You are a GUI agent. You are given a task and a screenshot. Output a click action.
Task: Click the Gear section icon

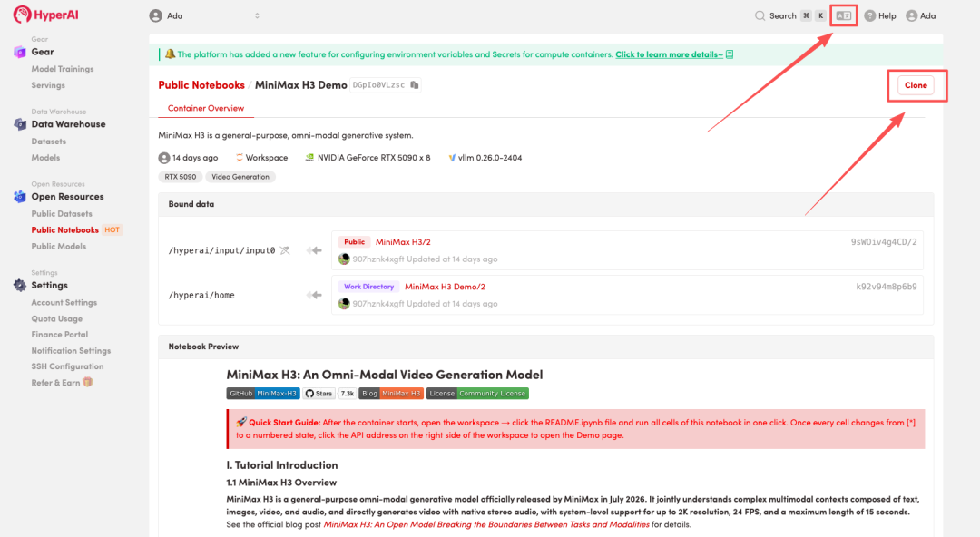[x=20, y=52]
